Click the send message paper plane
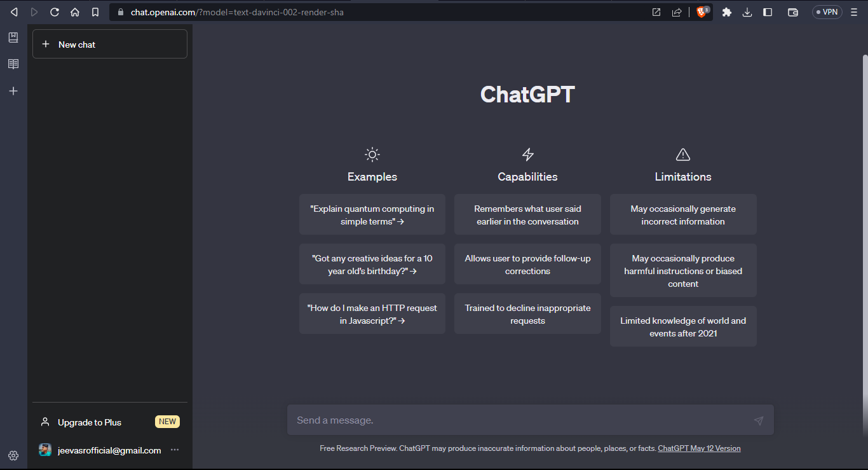The width and height of the screenshot is (868, 470). (x=759, y=420)
